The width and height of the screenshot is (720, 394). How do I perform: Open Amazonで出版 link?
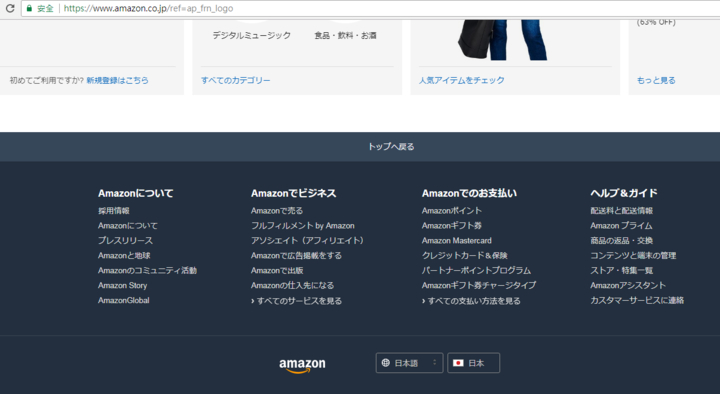(277, 270)
